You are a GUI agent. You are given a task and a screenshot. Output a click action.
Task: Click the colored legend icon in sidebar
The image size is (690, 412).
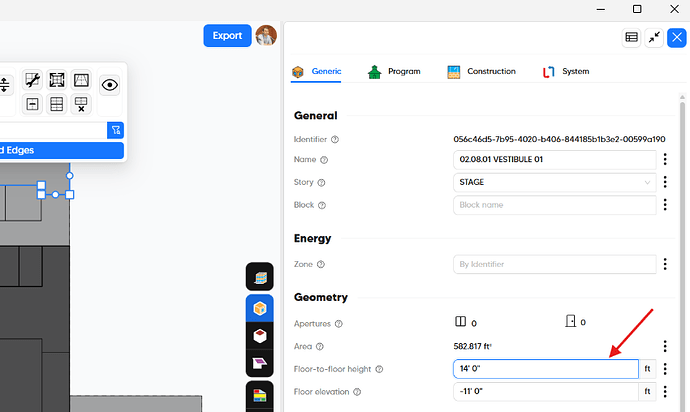[260, 396]
